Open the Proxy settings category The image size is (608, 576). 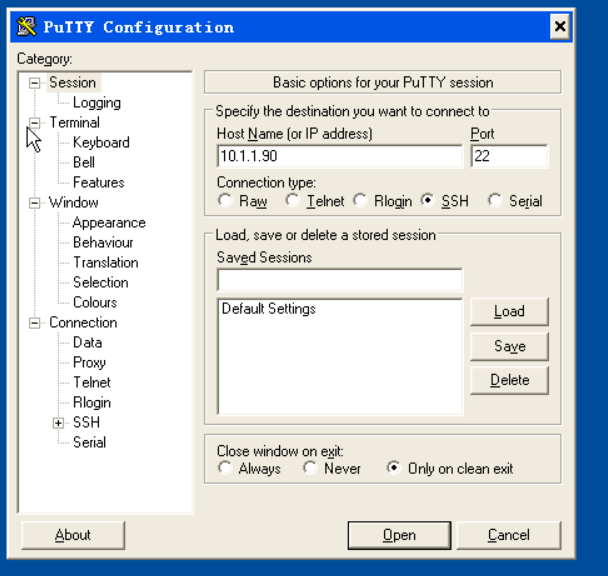point(89,363)
